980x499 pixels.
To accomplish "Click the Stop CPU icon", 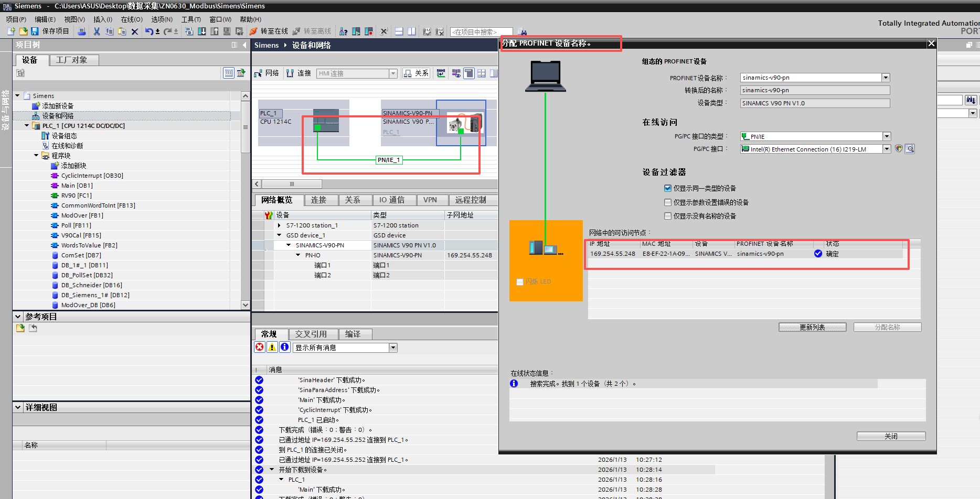I will tap(369, 31).
